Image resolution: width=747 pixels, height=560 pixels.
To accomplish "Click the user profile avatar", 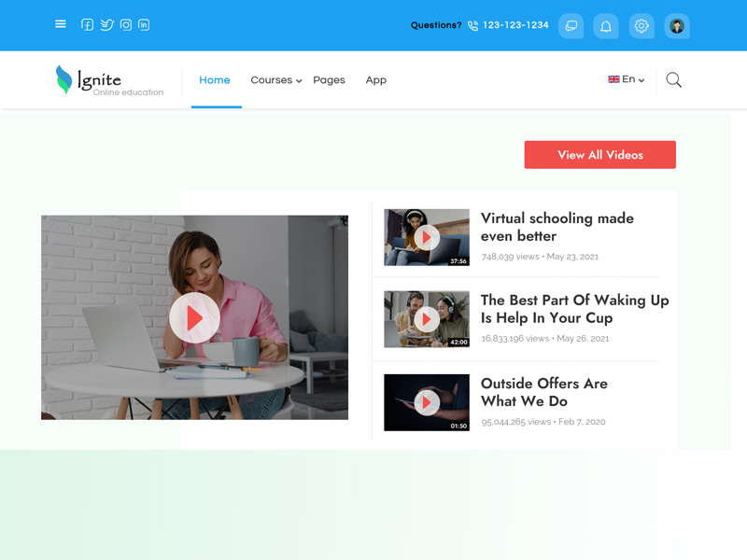I will (x=677, y=26).
